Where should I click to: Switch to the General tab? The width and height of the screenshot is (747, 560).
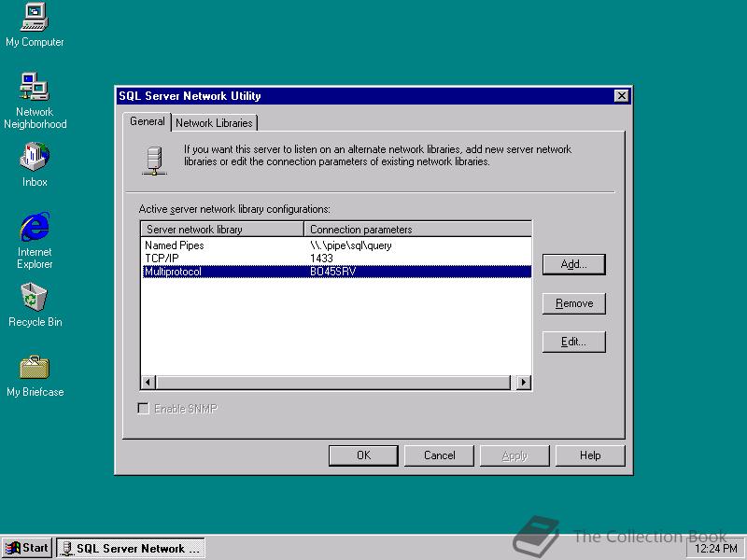coord(147,121)
